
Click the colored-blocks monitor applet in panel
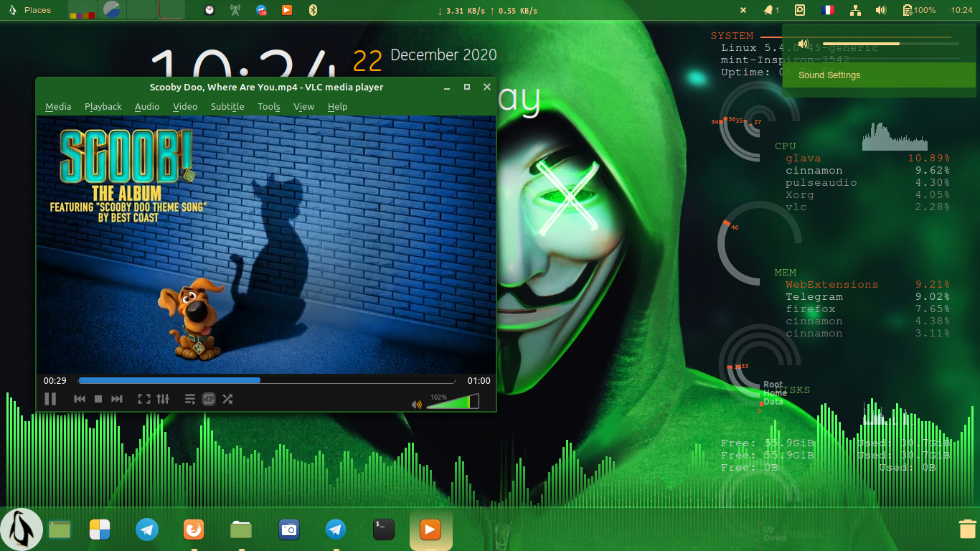tap(83, 9)
